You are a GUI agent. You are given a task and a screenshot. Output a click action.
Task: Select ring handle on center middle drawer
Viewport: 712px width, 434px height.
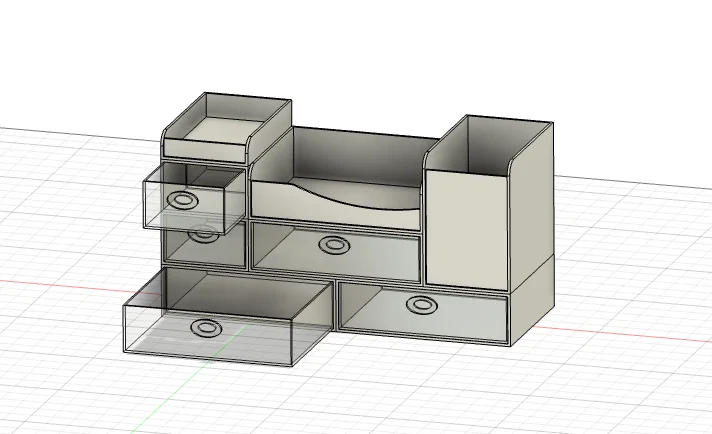click(335, 245)
